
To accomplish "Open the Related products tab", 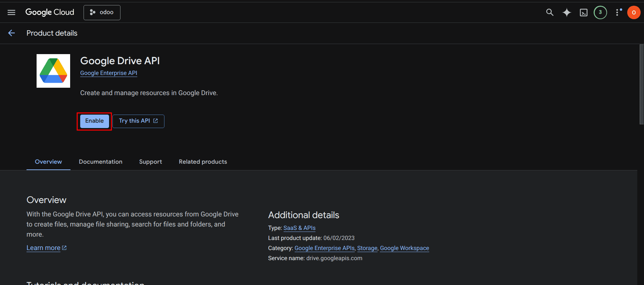I will click(203, 162).
